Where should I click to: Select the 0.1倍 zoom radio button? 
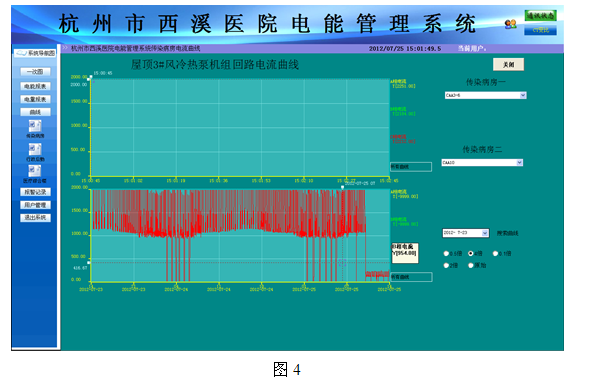tap(495, 253)
